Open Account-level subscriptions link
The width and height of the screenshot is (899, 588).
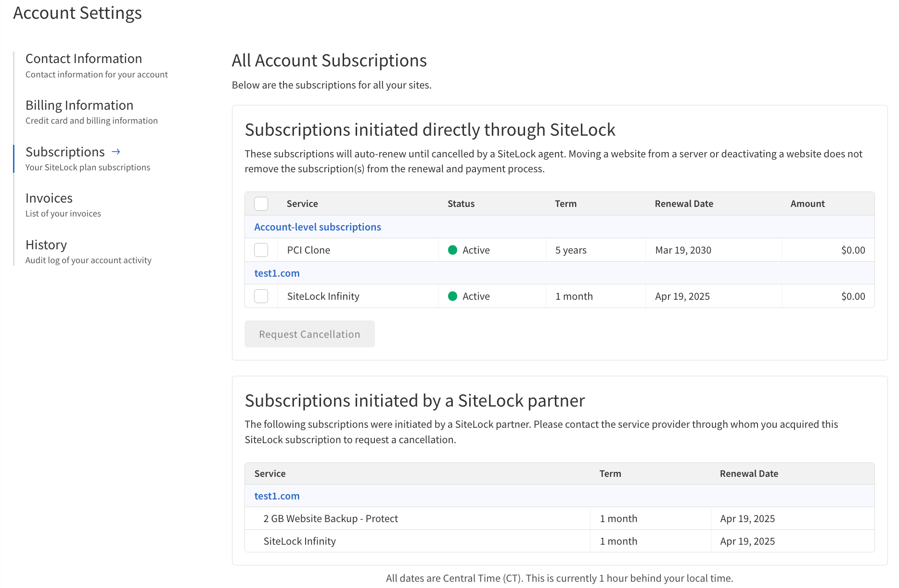coord(318,227)
